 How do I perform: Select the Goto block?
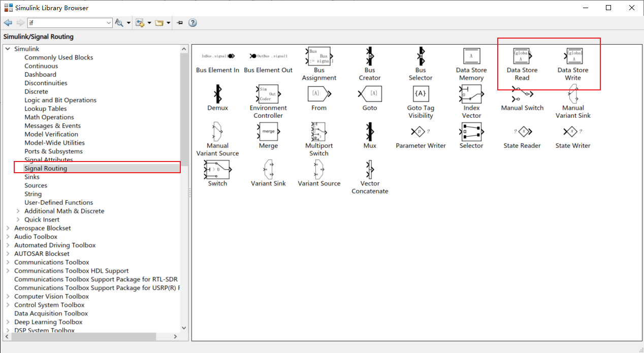(x=370, y=94)
